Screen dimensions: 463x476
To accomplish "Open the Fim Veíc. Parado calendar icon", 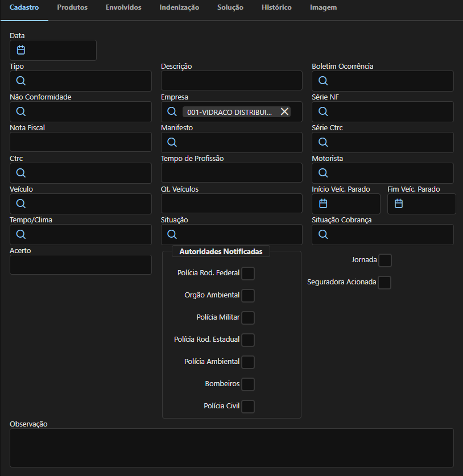I will click(399, 204).
